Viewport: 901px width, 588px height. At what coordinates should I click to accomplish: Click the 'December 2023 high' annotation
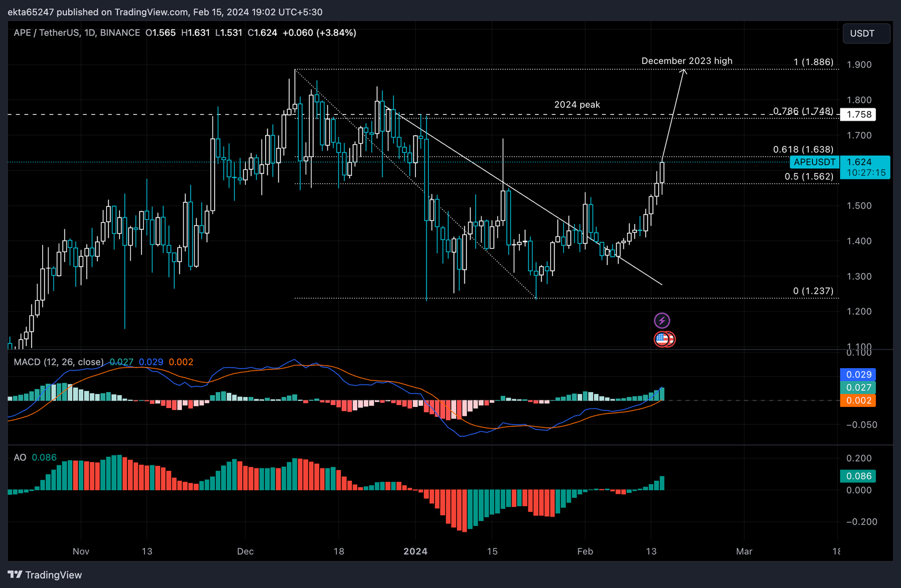point(687,61)
